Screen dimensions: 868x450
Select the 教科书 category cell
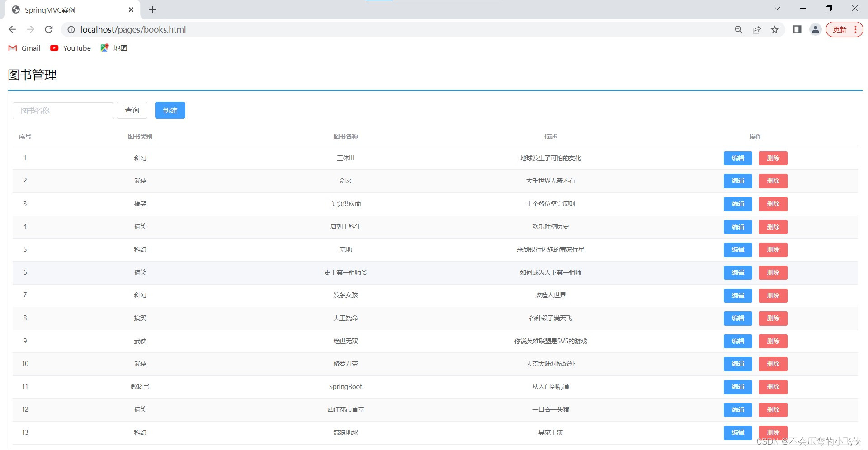point(140,387)
